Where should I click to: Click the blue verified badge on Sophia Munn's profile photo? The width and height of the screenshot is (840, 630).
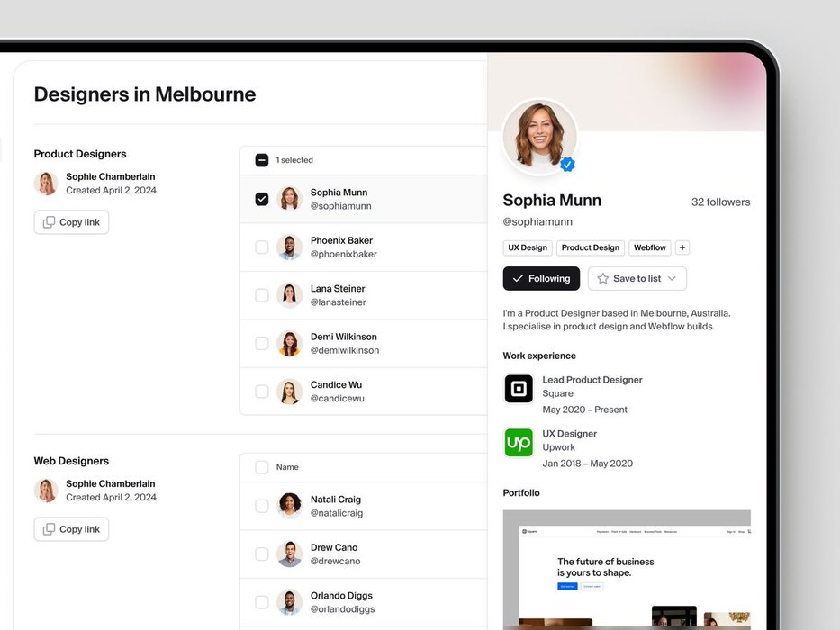click(x=567, y=165)
